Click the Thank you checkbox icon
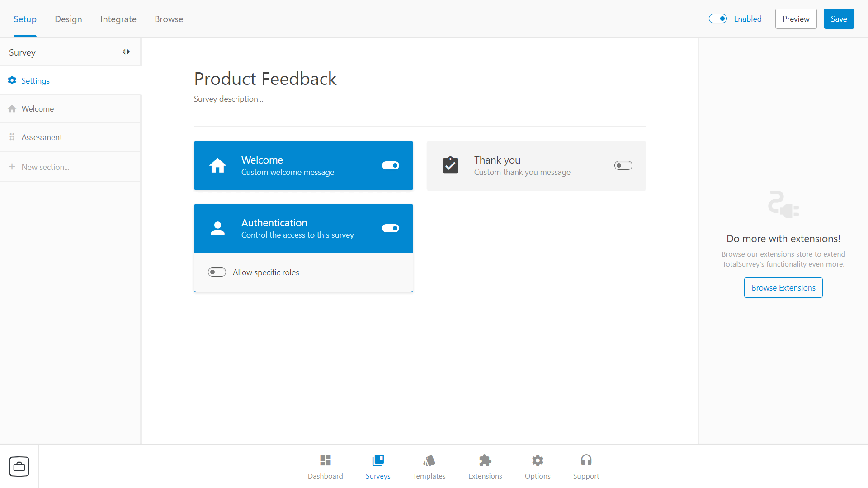 [451, 165]
